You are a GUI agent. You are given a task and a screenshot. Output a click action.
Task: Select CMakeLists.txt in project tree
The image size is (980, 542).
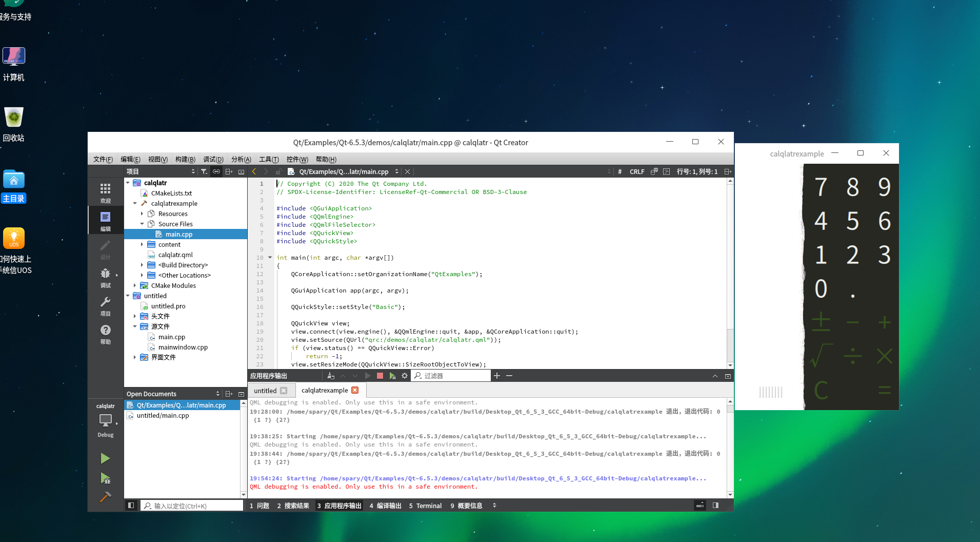[171, 193]
